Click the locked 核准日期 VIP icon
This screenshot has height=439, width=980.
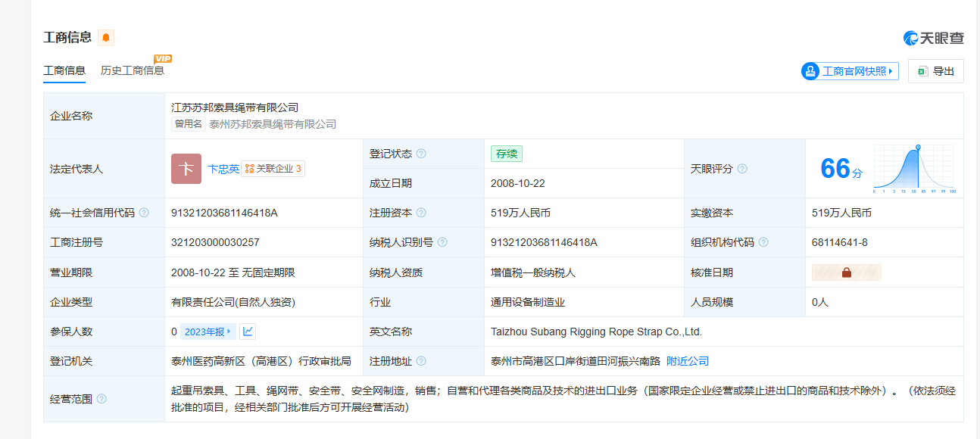click(x=846, y=272)
